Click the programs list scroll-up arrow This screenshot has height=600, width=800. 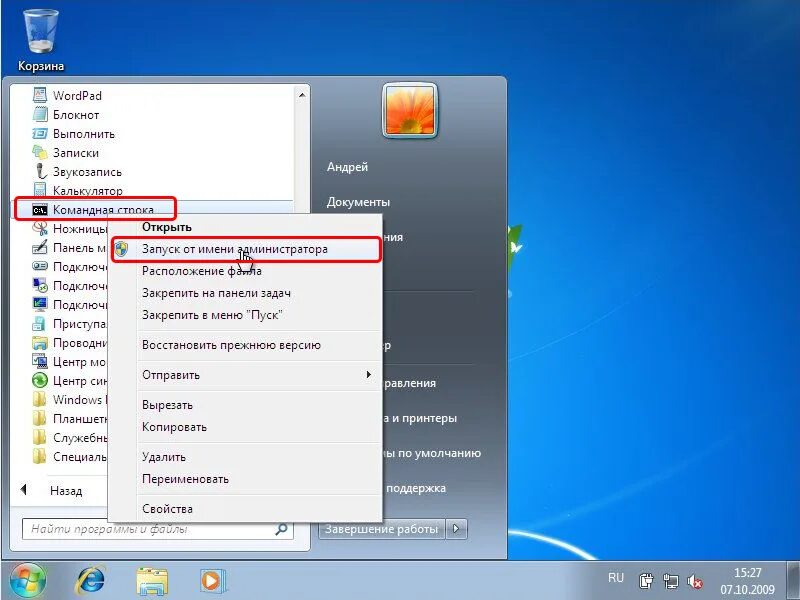point(302,95)
